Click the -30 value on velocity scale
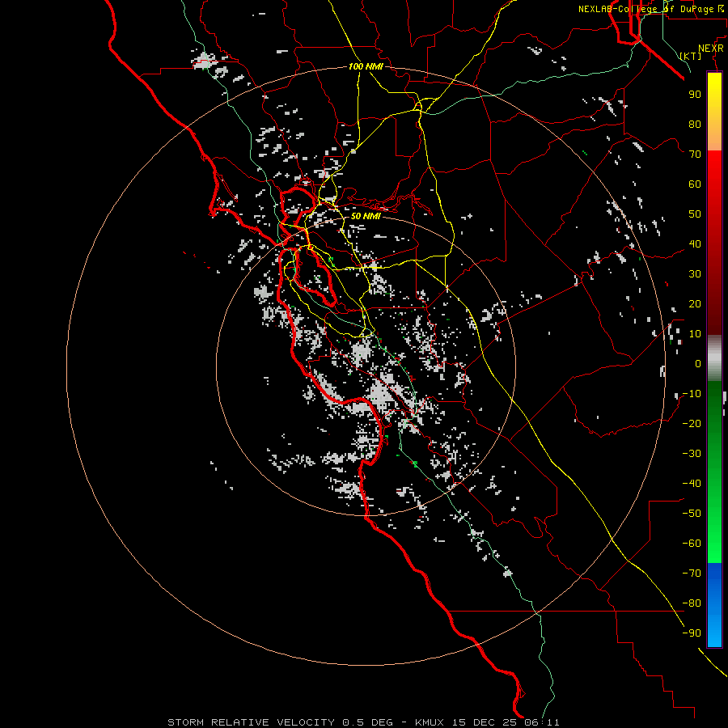 [x=692, y=454]
